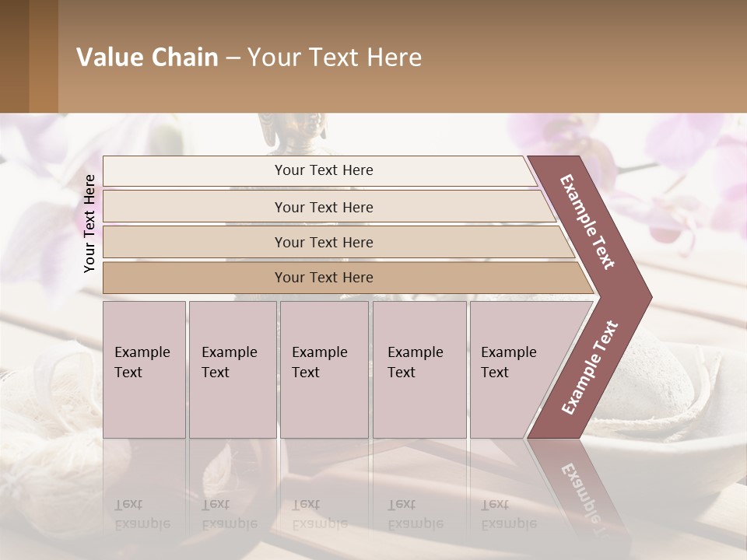Click the lower 'Example Text' on arrow
The height and width of the screenshot is (560, 747).
coord(590,367)
